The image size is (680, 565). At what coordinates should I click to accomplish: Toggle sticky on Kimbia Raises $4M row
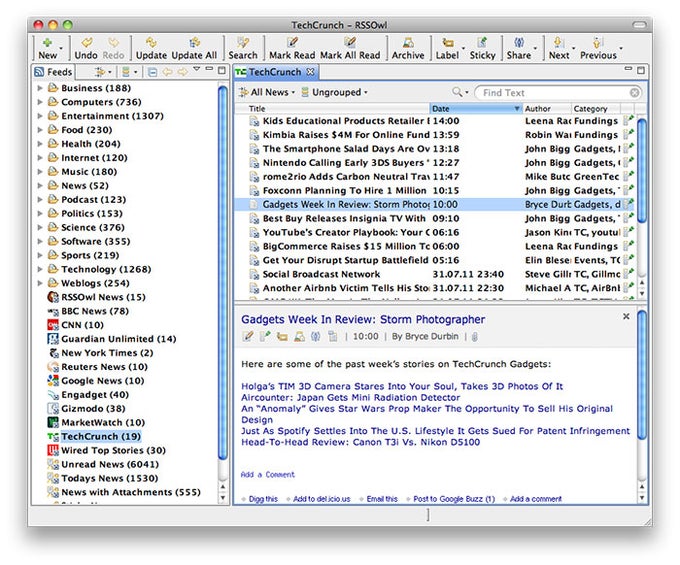click(628, 134)
